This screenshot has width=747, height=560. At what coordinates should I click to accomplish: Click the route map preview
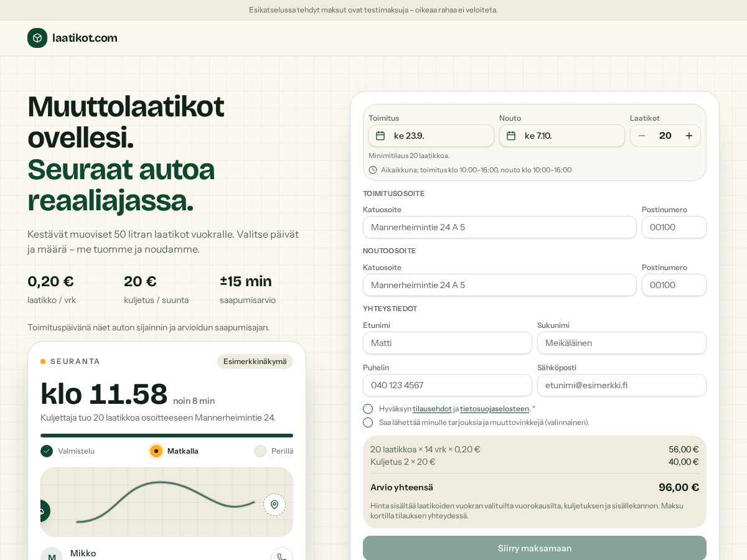(x=167, y=502)
